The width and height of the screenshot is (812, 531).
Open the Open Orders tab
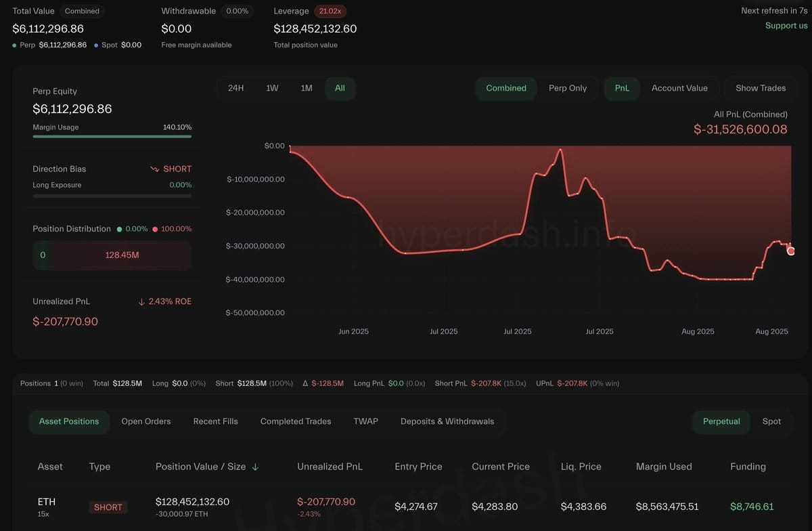coord(146,421)
